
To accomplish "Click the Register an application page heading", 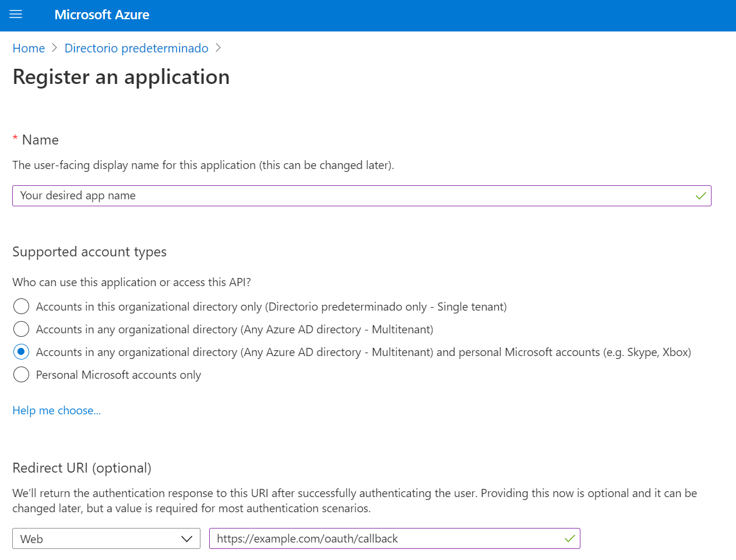I will (121, 77).
